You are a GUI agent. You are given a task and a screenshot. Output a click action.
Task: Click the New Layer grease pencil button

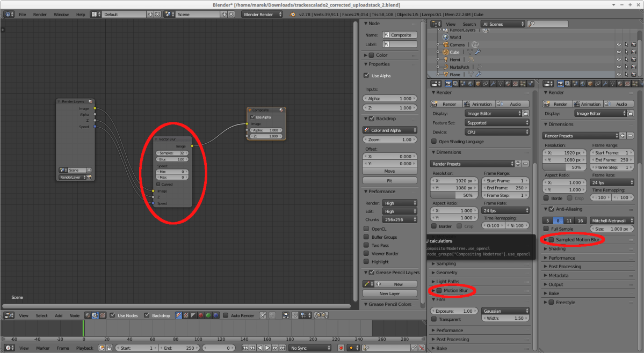pyautogui.click(x=390, y=293)
